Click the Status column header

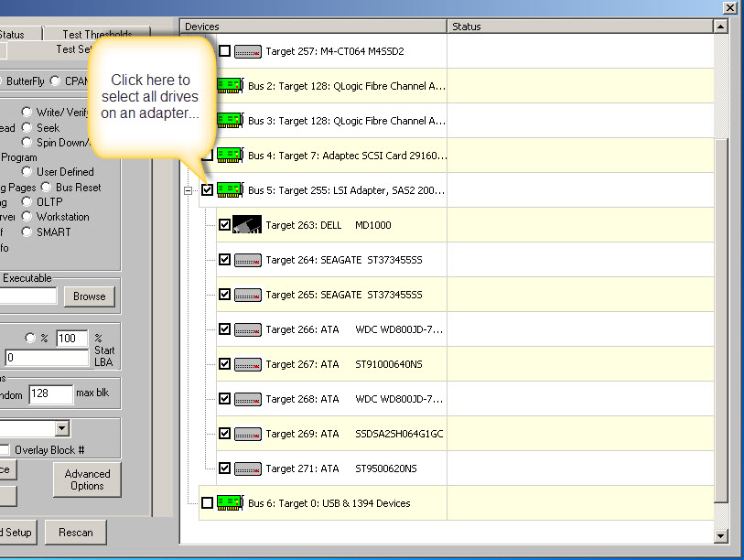580,27
